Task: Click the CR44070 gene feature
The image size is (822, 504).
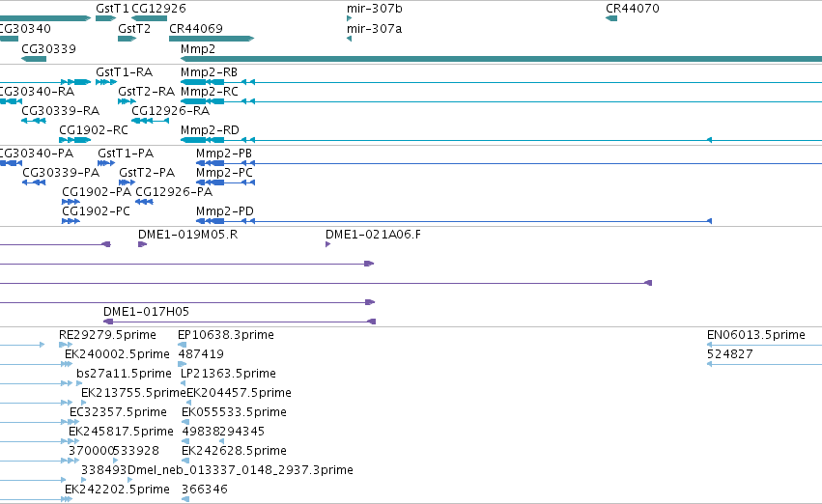Action: (611, 18)
